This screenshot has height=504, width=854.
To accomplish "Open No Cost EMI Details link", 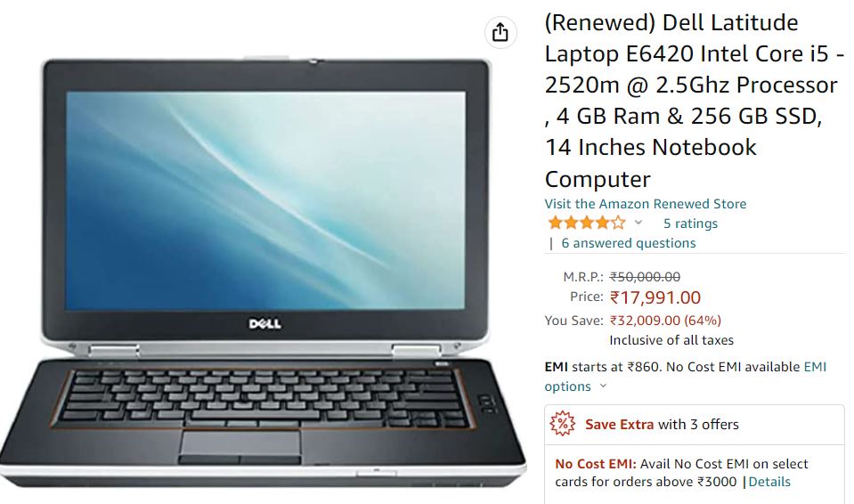I will click(x=769, y=482).
